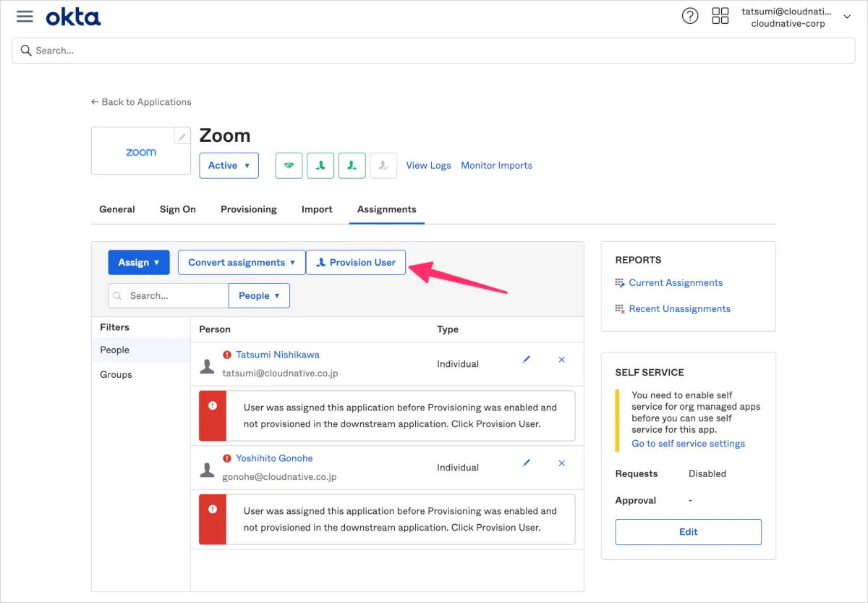Click the greyed-out user checkmark icon

(x=383, y=166)
